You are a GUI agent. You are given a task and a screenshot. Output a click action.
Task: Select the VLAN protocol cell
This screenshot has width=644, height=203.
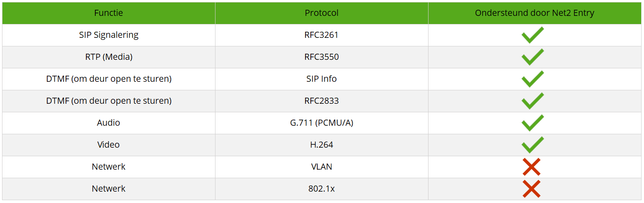(x=321, y=167)
